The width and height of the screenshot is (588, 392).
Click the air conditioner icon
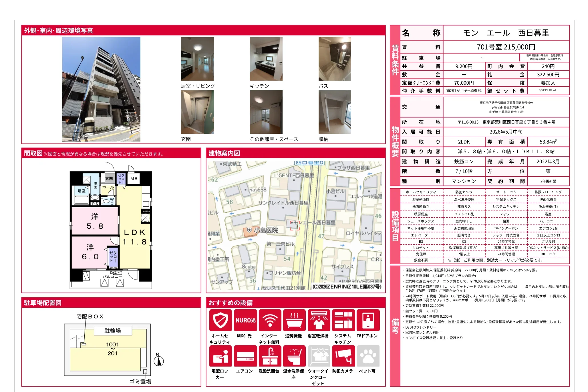[245, 356]
